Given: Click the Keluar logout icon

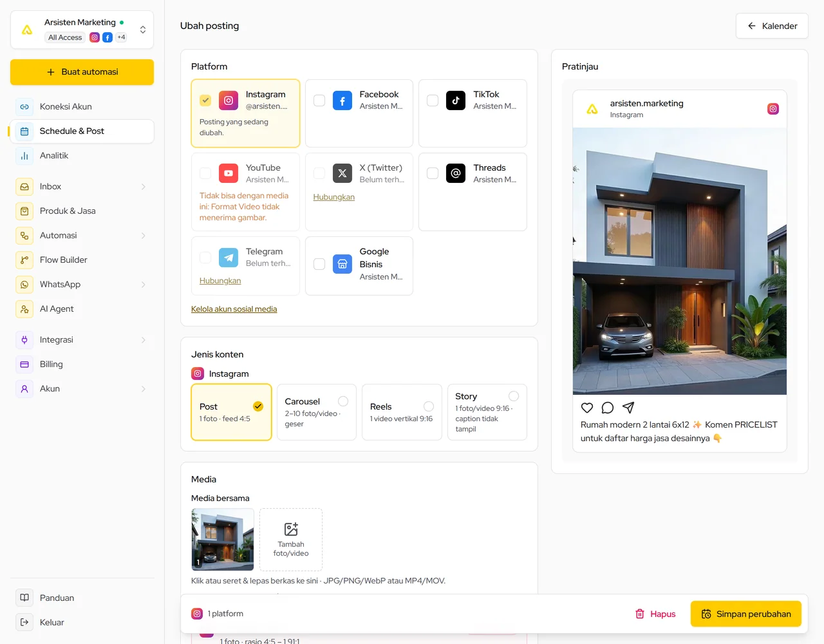Looking at the screenshot, I should [24, 622].
